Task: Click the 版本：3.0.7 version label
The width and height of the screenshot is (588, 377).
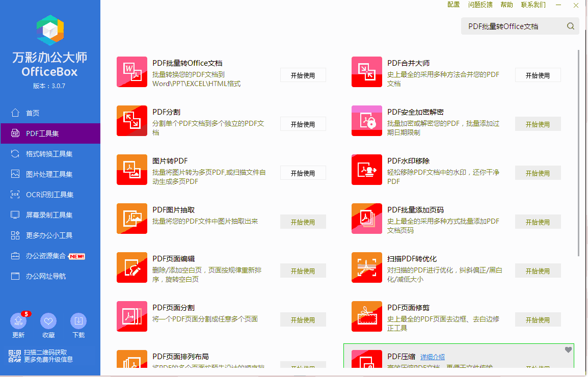Action: coord(49,86)
